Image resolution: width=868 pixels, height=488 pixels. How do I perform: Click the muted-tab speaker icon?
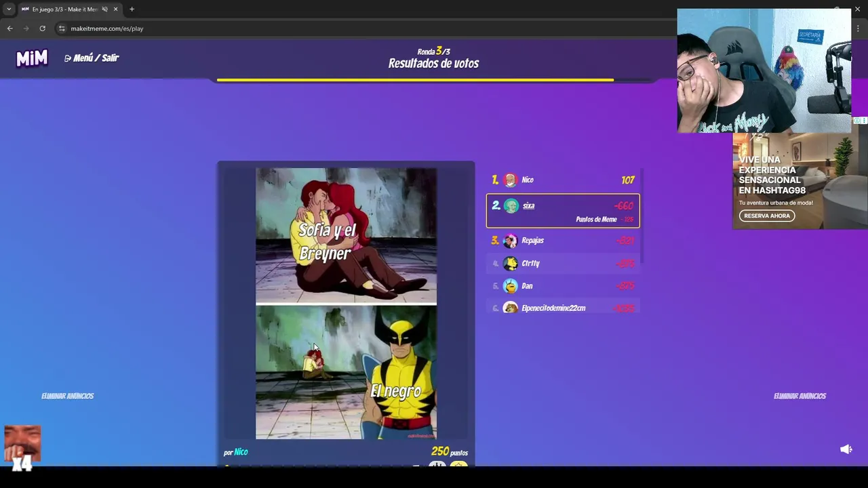pos(104,9)
